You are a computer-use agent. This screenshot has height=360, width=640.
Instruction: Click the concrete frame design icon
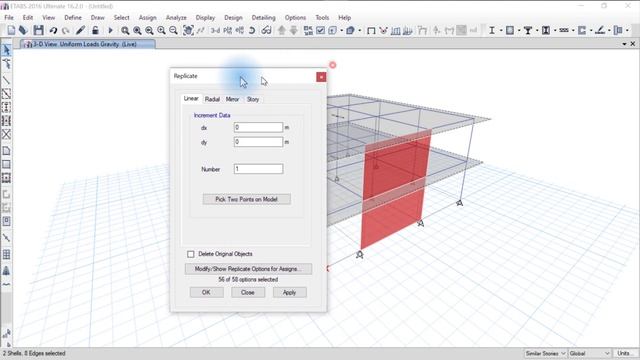coord(510,30)
